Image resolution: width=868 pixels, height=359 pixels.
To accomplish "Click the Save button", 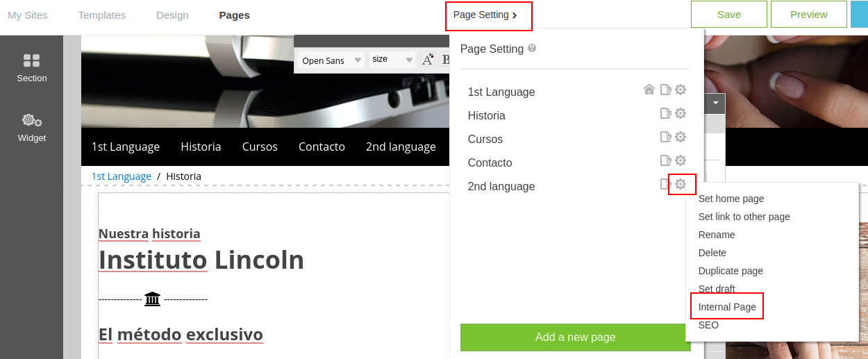I will [x=728, y=15].
